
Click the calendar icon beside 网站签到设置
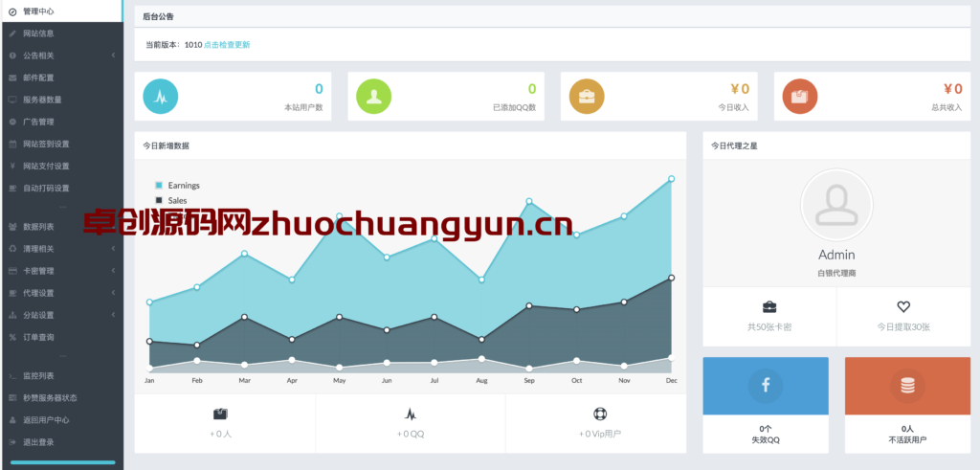click(12, 144)
